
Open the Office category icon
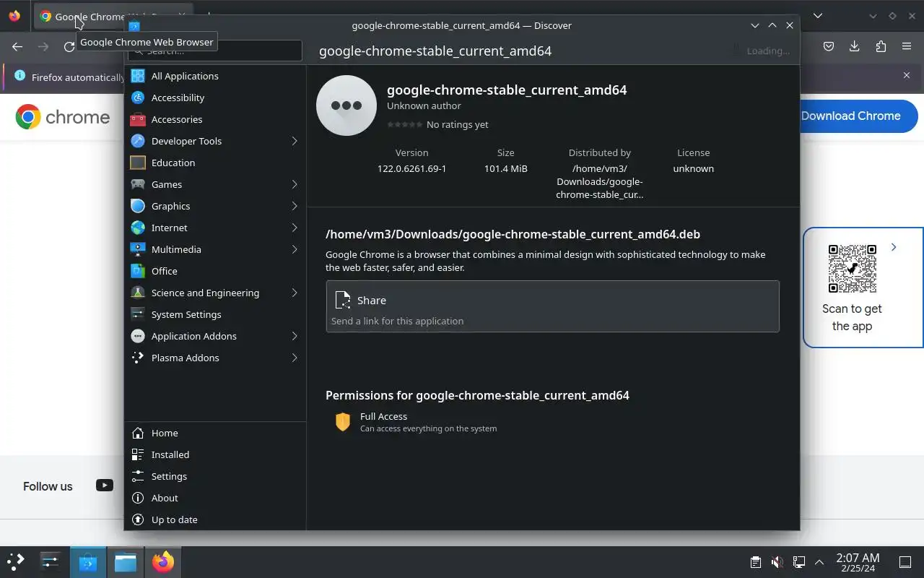(x=138, y=271)
